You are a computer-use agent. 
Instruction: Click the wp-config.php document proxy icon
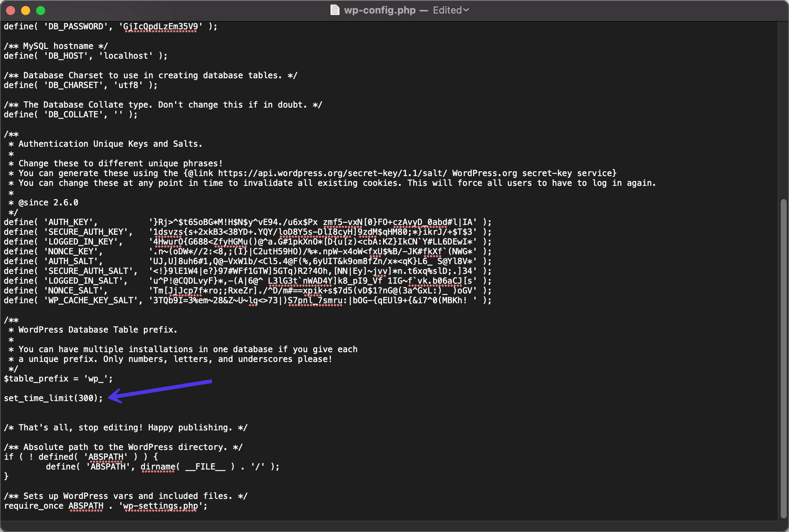tap(335, 10)
